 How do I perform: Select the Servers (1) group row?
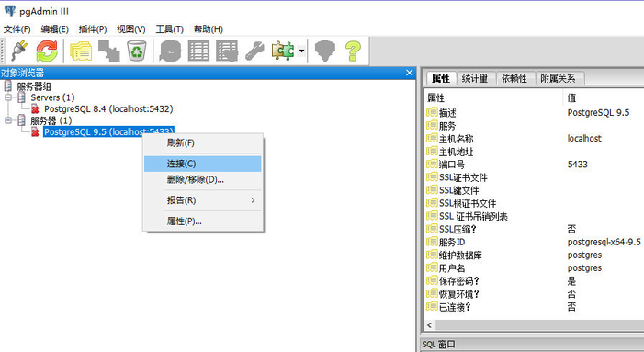click(x=52, y=97)
